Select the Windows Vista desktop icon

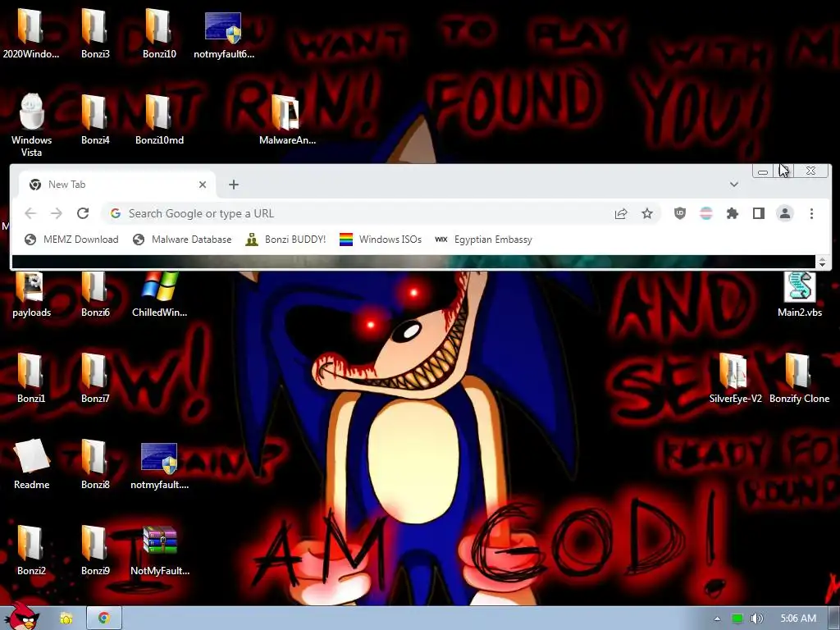pyautogui.click(x=31, y=125)
